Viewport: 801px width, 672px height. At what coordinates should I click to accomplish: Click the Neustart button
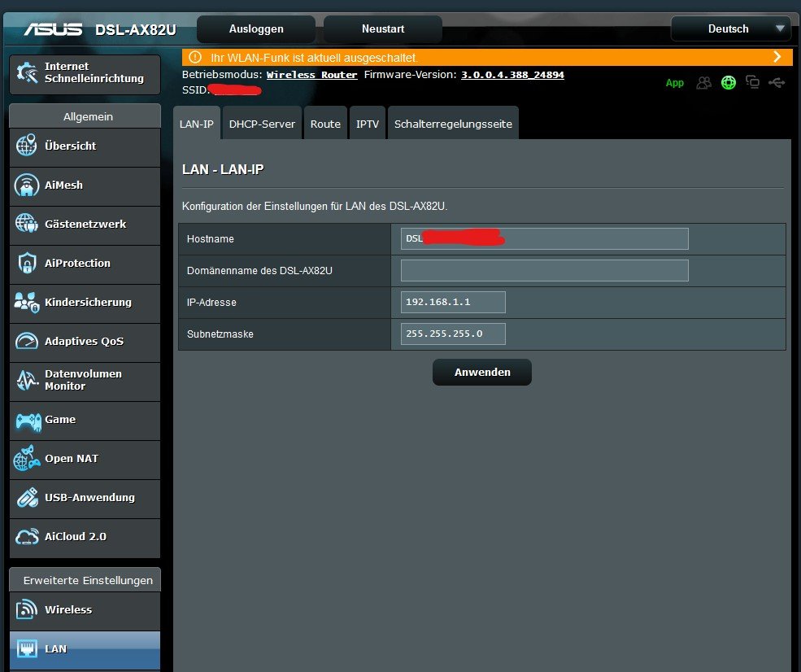[x=383, y=29]
